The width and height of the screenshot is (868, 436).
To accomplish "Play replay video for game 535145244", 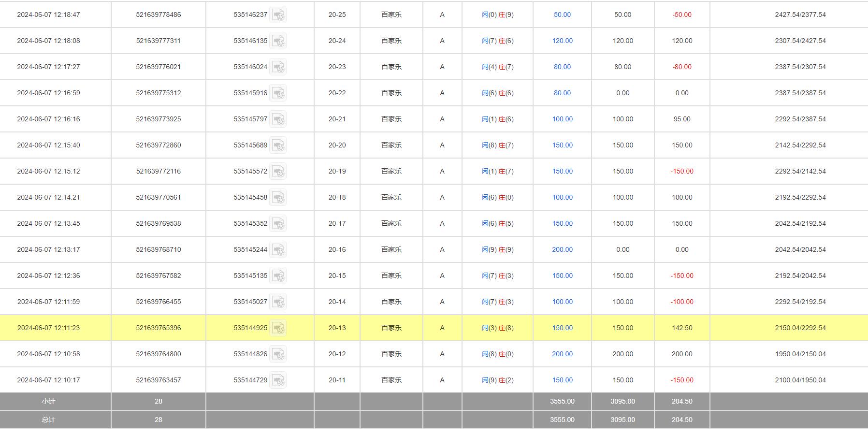I will (x=278, y=250).
